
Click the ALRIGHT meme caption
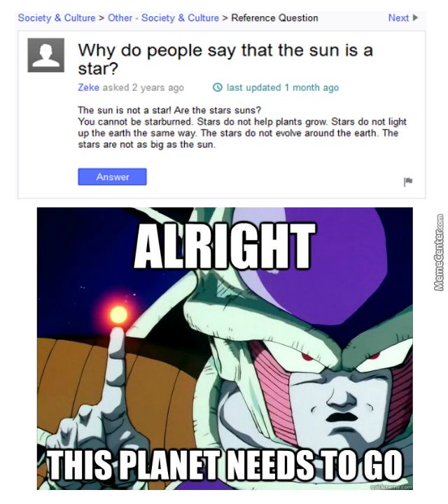point(225,246)
